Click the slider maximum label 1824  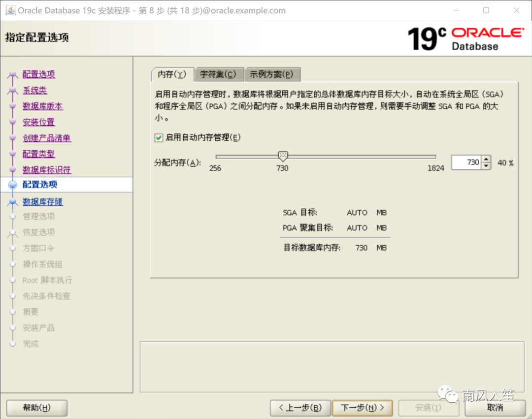pyautogui.click(x=435, y=168)
